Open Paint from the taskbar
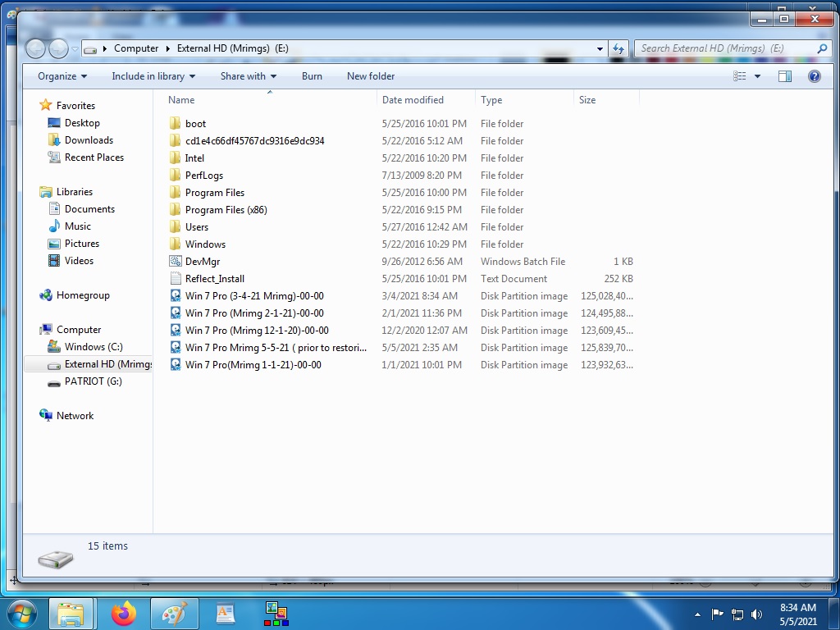The height and width of the screenshot is (630, 840). [x=175, y=614]
